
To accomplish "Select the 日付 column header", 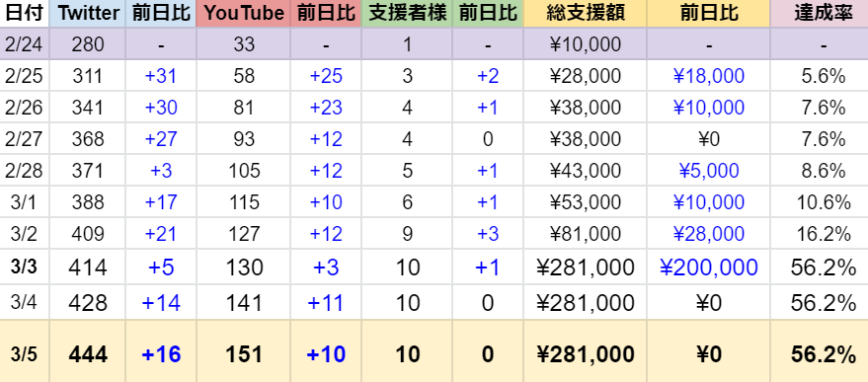I will click(24, 13).
